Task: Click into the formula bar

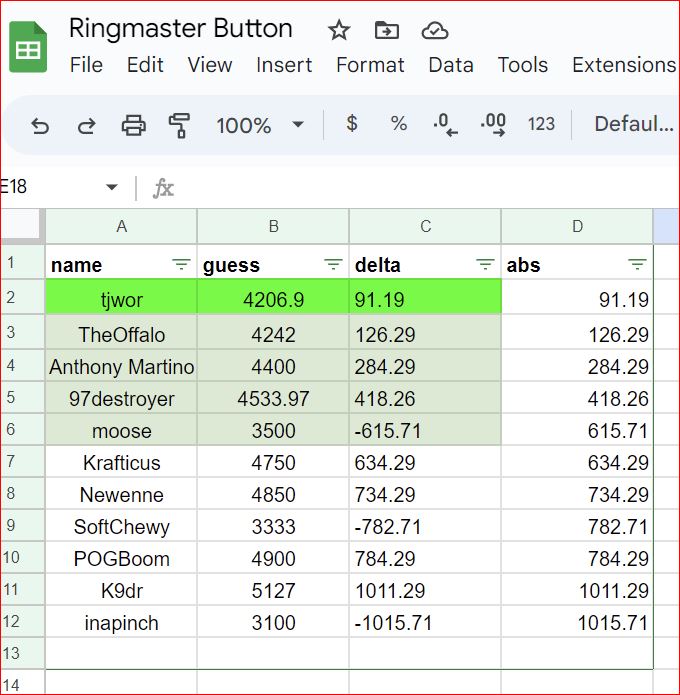Action: pos(426,187)
